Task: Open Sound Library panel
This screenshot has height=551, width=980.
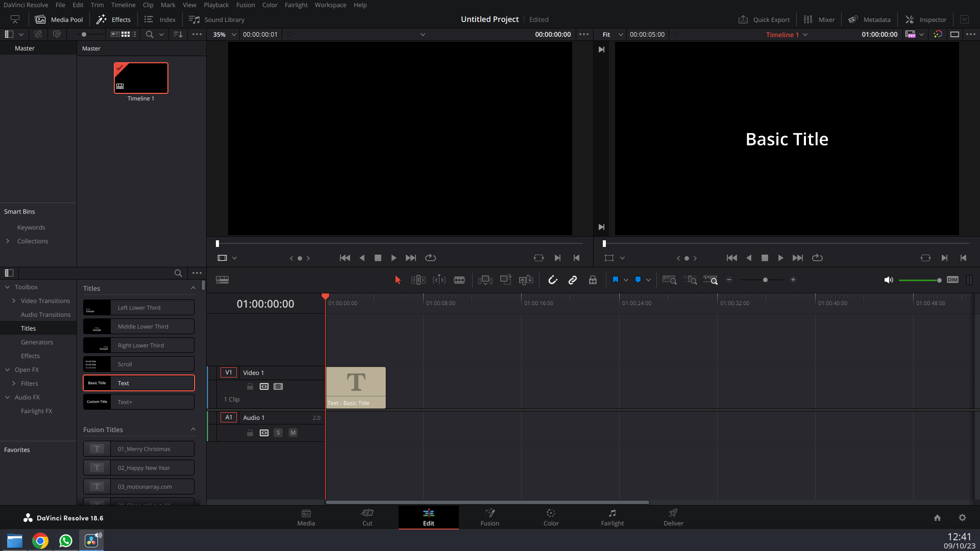Action: click(216, 19)
